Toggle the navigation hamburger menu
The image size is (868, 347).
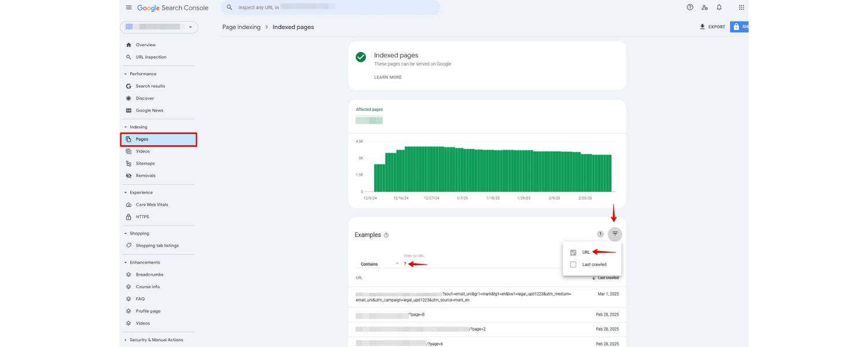point(128,7)
